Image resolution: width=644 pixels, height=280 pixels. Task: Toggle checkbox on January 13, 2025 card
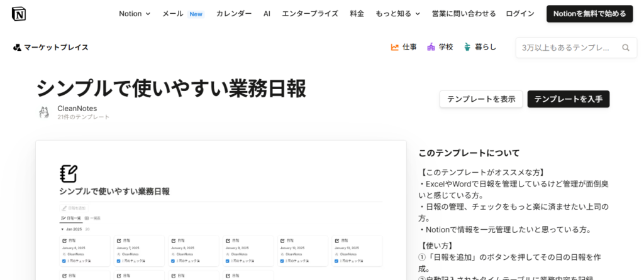coord(337,261)
